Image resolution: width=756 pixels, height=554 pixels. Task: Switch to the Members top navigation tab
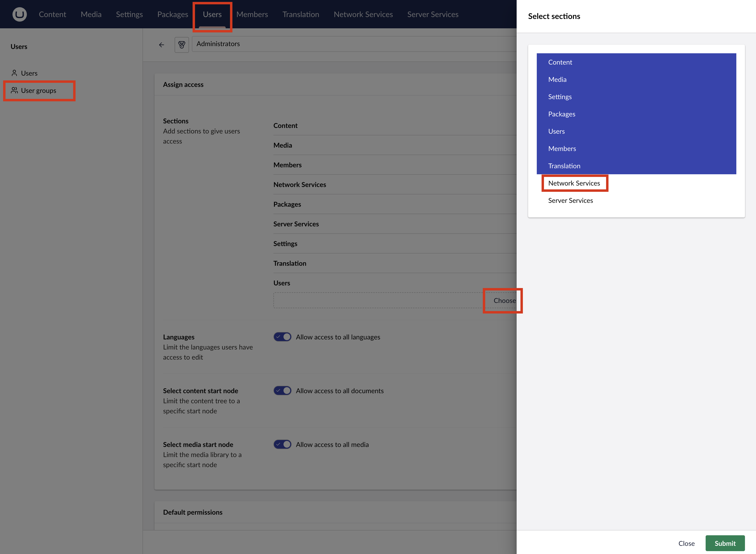(x=252, y=14)
